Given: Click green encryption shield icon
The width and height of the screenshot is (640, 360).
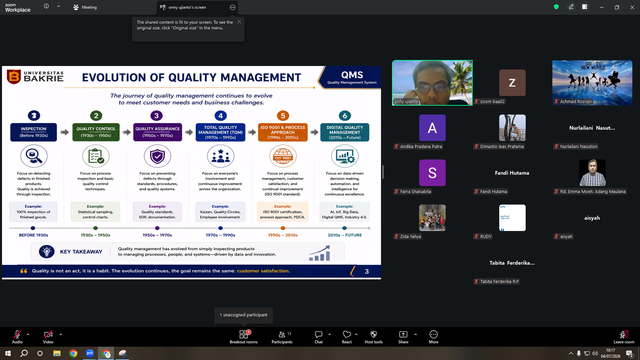Looking at the screenshot, I should click(x=556, y=7).
